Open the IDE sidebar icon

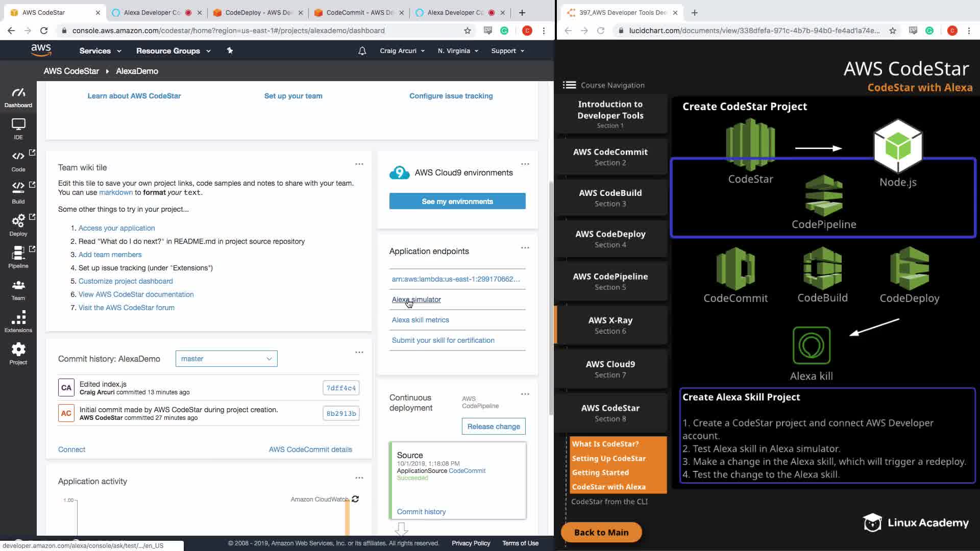pyautogui.click(x=18, y=129)
